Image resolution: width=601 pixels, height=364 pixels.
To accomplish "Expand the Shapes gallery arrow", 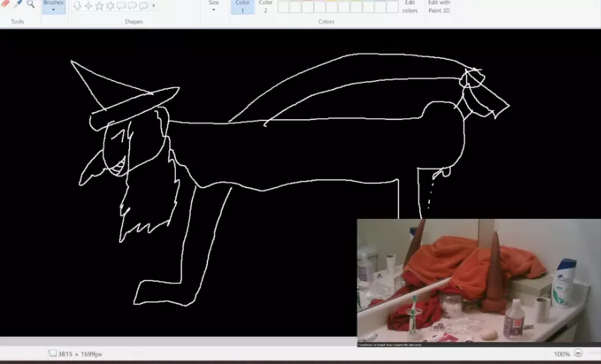I will point(154,5).
